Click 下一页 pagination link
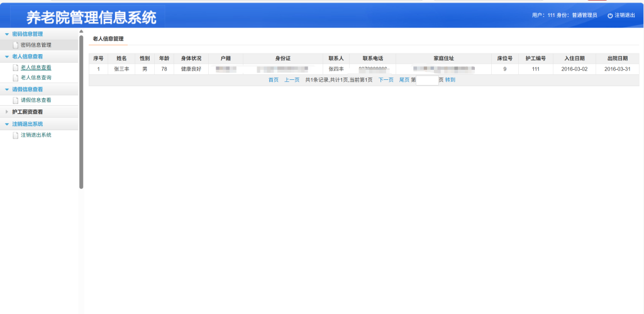Screen dimensions: 644x314 (386, 80)
